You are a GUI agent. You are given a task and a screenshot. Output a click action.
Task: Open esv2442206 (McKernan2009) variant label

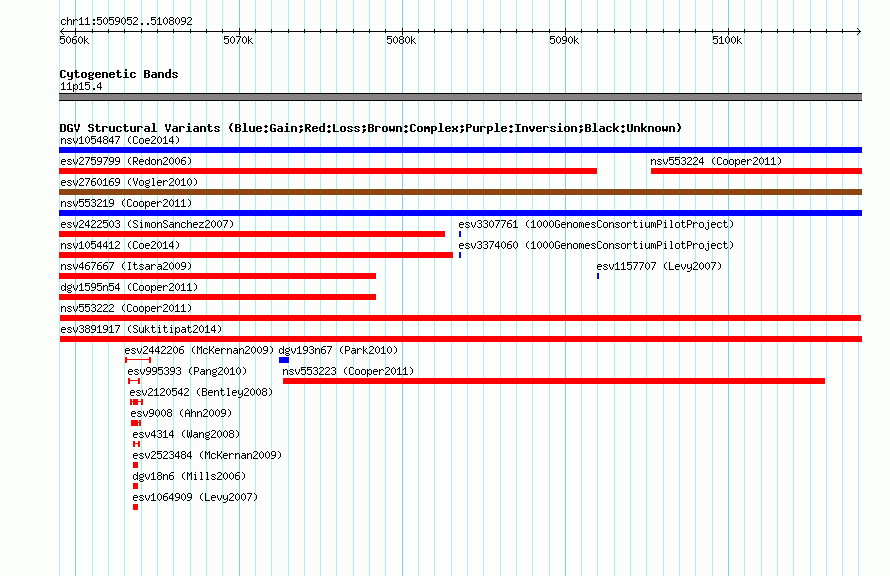click(x=199, y=350)
